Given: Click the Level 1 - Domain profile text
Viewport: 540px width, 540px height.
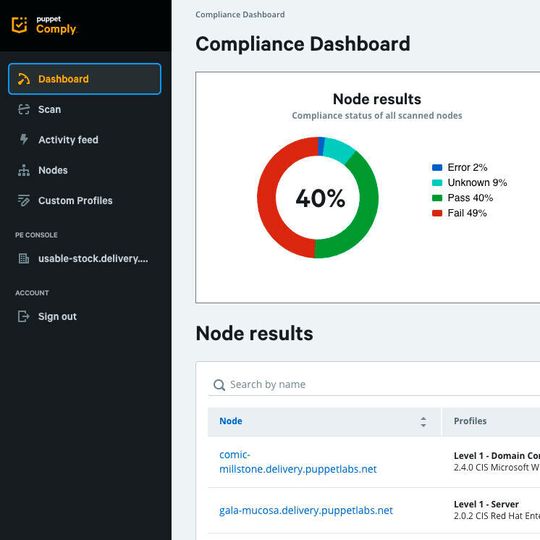Looking at the screenshot, I should click(497, 456).
